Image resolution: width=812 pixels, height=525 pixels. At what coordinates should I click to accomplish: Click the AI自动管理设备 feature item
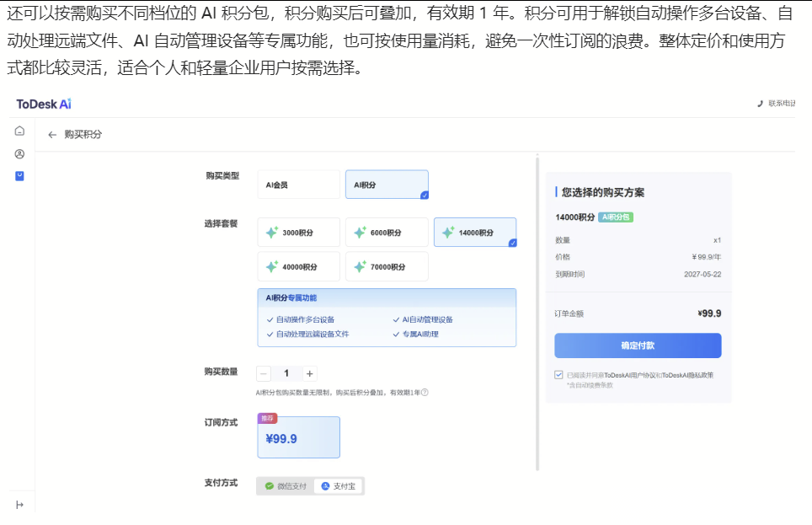[x=423, y=319]
